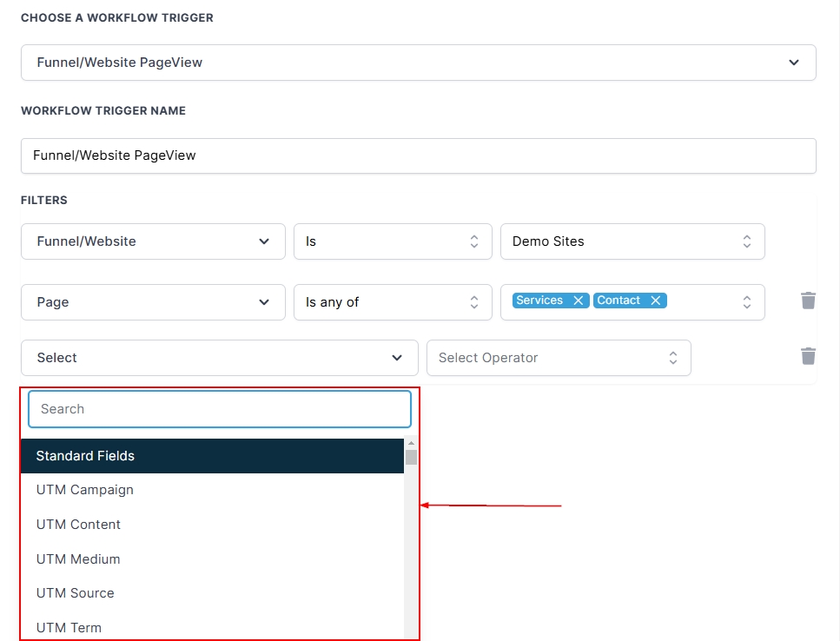This screenshot has height=641, width=840.
Task: Click the filter Search input box
Action: 219,409
